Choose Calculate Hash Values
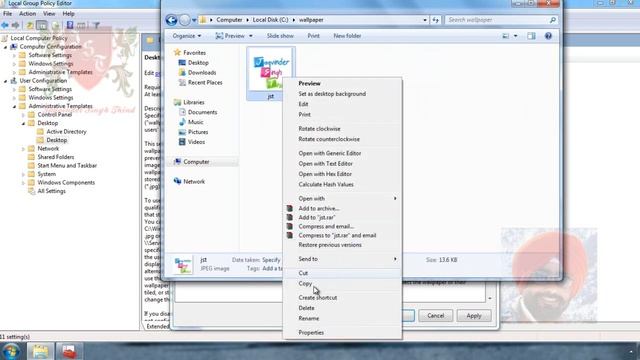Image resolution: width=640 pixels, height=360 pixels. [326, 184]
